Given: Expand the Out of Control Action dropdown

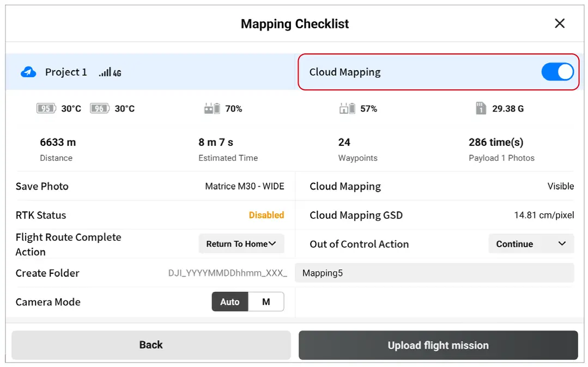Looking at the screenshot, I should 531,244.
